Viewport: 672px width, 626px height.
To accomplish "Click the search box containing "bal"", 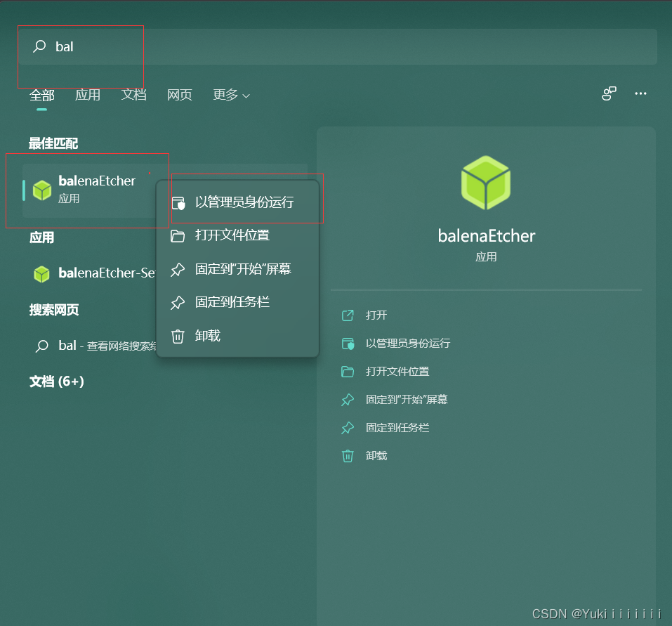I will pyautogui.click(x=338, y=47).
